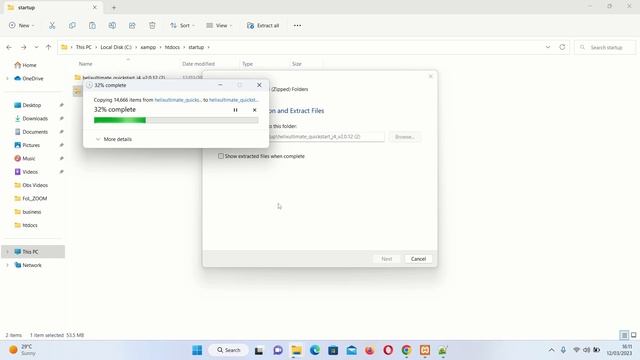This screenshot has width=640, height=360.
Task: Open address bar history dropdown
Action: [x=548, y=47]
